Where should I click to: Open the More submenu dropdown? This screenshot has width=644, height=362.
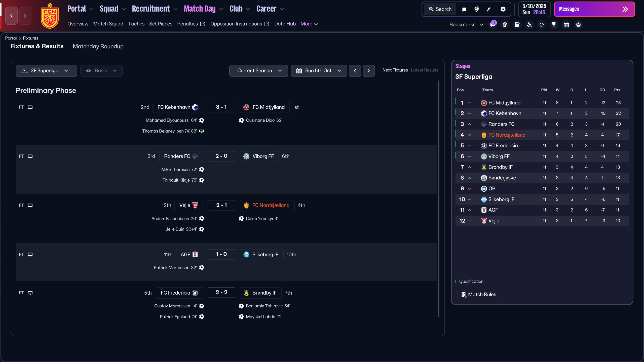click(309, 24)
